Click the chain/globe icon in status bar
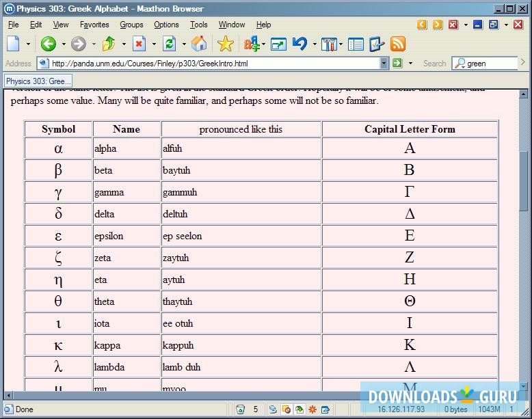The width and height of the screenshot is (532, 419). click(x=272, y=409)
